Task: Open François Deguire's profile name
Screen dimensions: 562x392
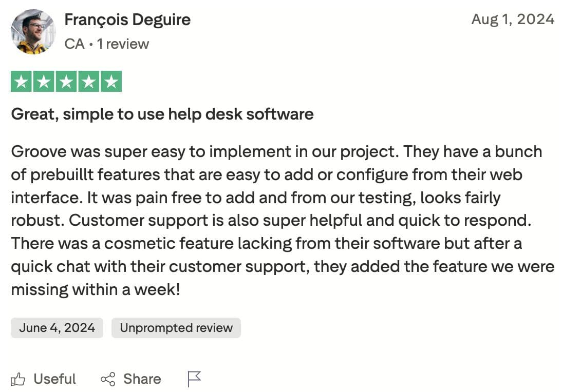Action: coord(127,19)
